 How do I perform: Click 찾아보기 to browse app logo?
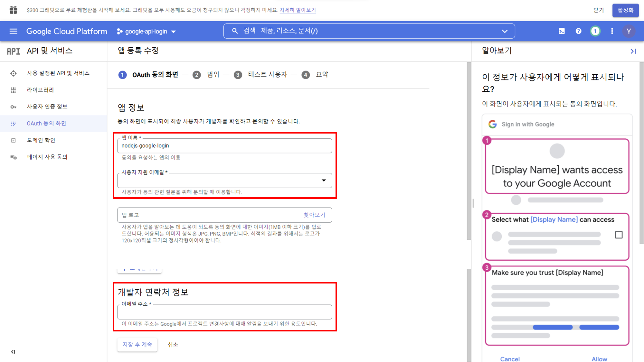(x=314, y=215)
